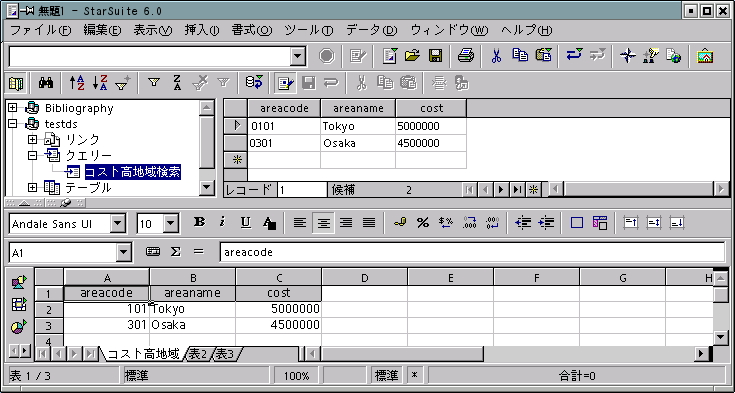Switch to the 表2 sheet tab
The width and height of the screenshot is (735, 393).
coord(198,354)
